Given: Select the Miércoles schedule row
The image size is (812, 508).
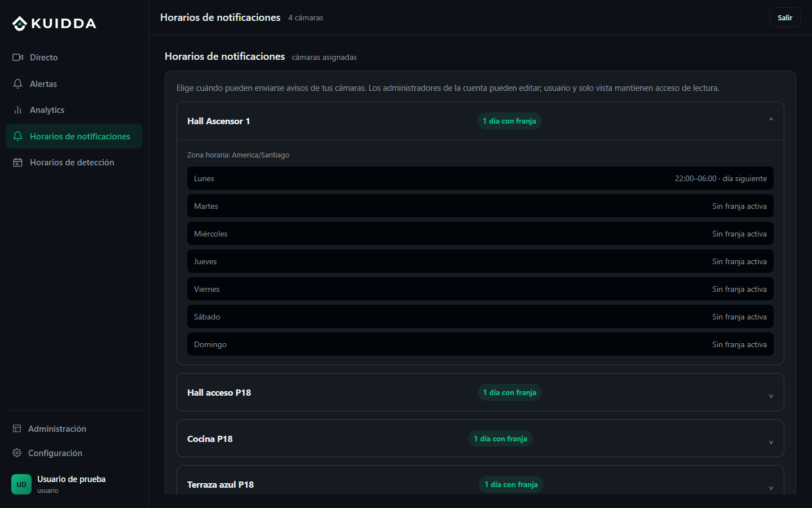Looking at the screenshot, I should click(480, 234).
